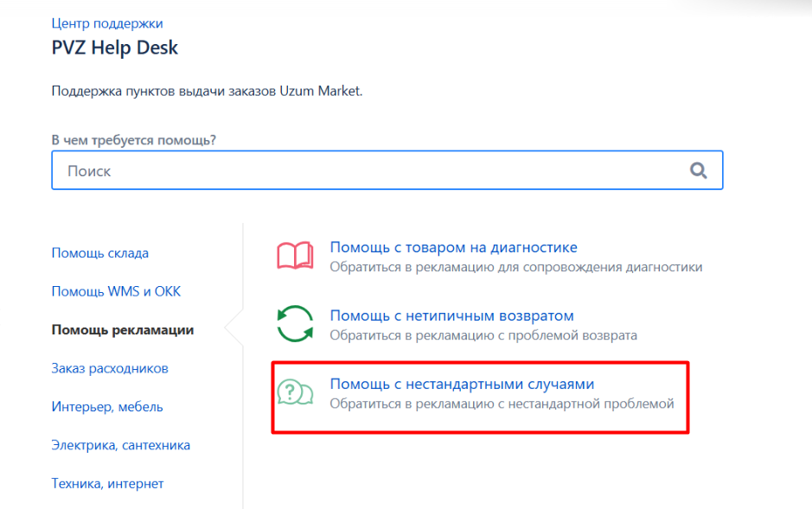Click the search magnifier icon

coord(698,170)
